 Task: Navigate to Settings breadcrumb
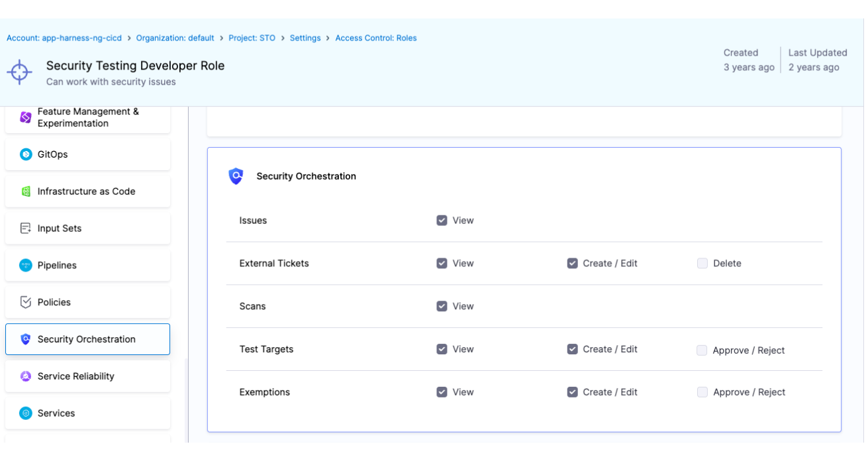305,38
